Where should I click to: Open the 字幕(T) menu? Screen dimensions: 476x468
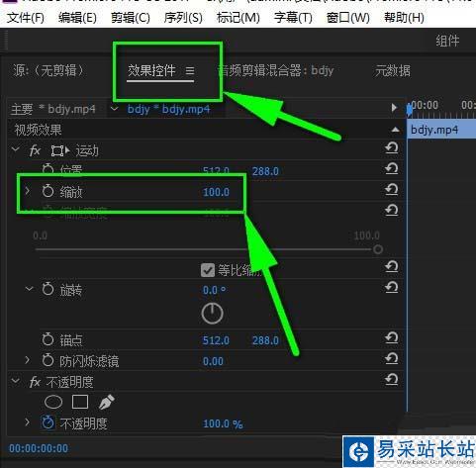[293, 18]
